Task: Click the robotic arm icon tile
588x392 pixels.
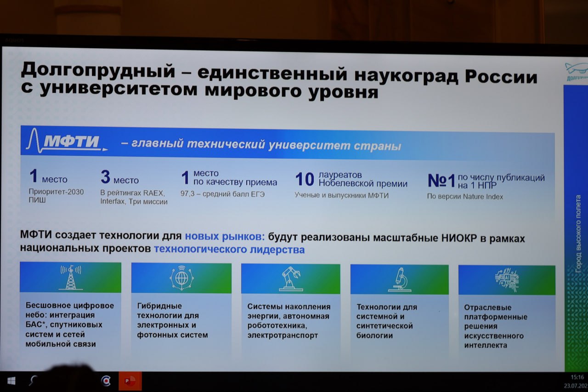Action: (x=290, y=279)
